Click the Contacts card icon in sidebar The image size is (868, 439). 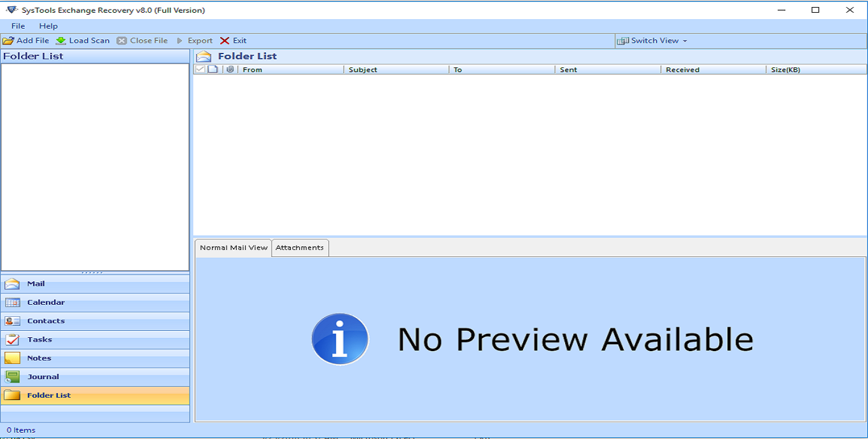pos(12,321)
